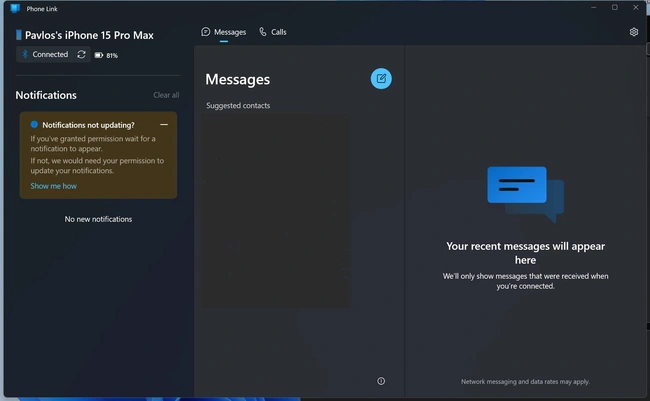Select Pavlos's iPhone 15 Pro Max device name

[x=89, y=35]
